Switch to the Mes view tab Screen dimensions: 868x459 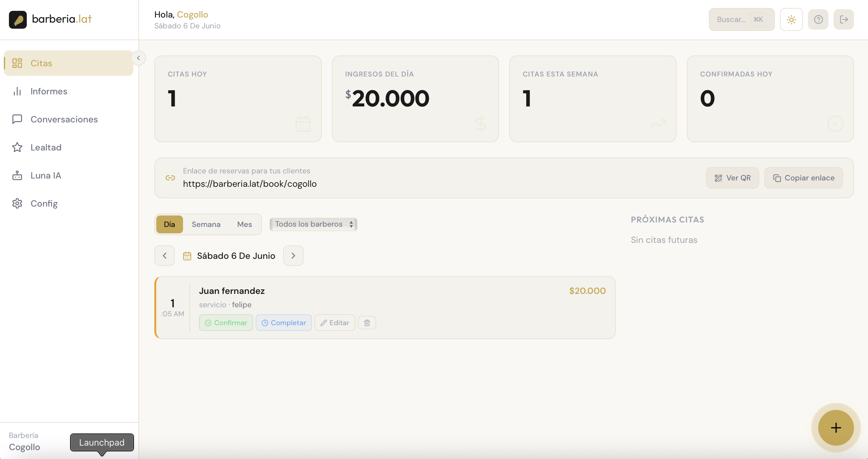244,224
